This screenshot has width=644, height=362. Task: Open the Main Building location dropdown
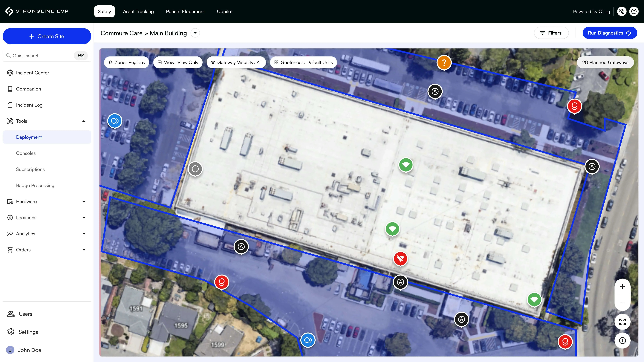pos(195,33)
